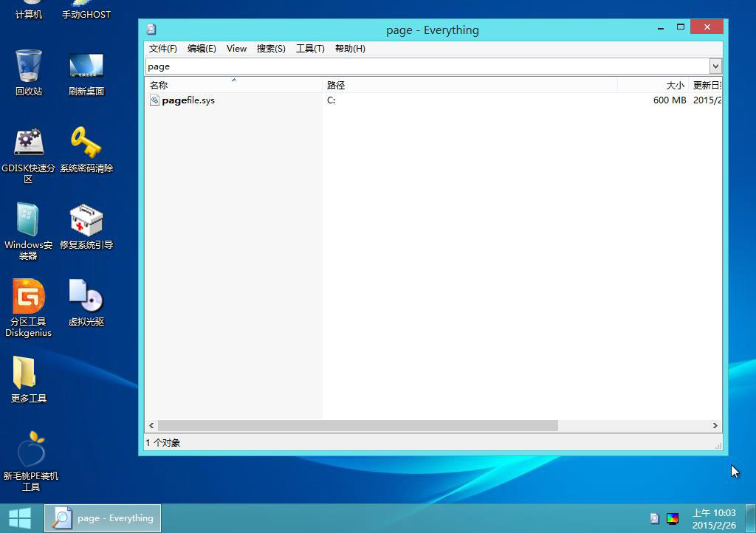Screen dimensions: 756x533
Task: Click the 1 个对象 status bar text
Action: point(163,442)
